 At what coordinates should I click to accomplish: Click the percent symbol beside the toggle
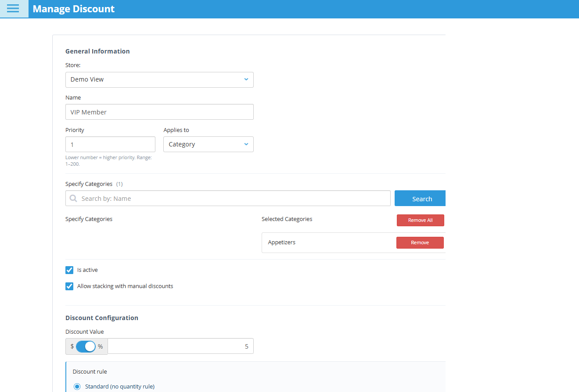tap(101, 346)
